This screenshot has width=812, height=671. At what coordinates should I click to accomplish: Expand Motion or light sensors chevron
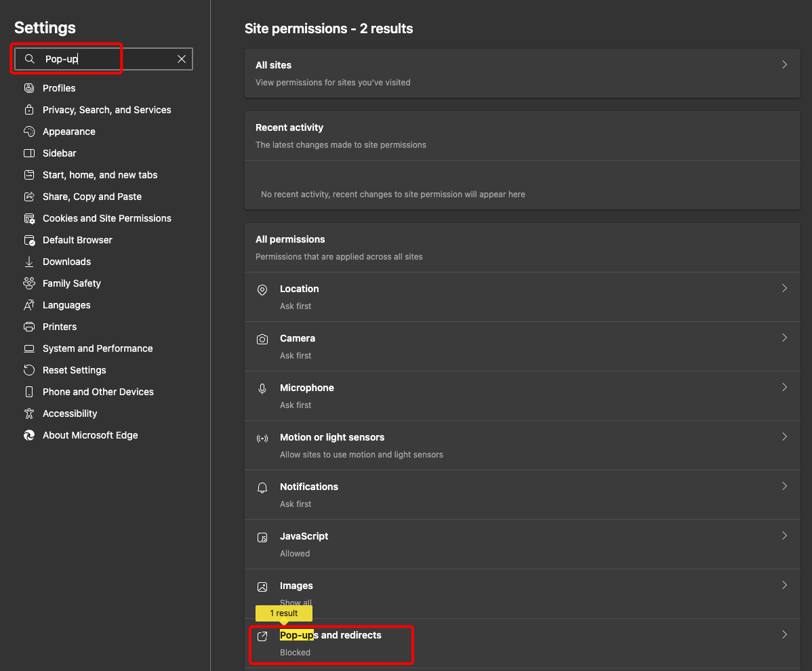785,437
